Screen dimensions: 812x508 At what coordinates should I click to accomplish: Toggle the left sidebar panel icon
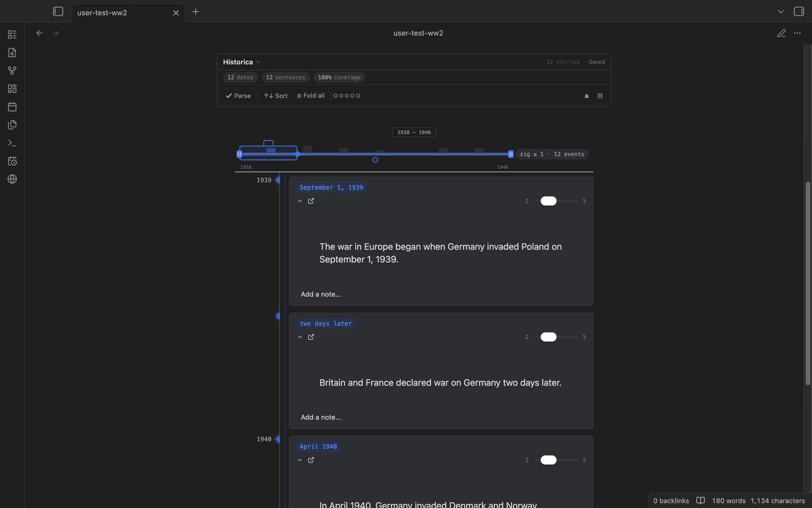(58, 11)
